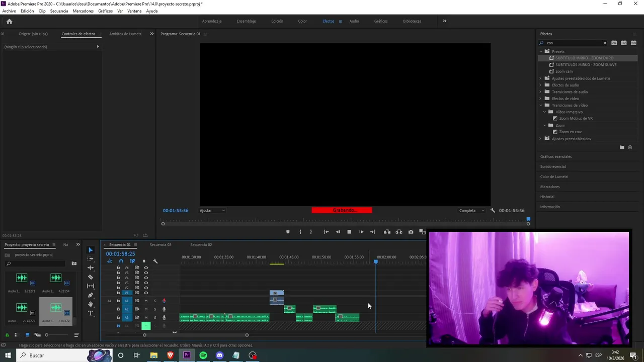Open the Completa playback resolution dropdown
This screenshot has height=362, width=644.
point(471,210)
